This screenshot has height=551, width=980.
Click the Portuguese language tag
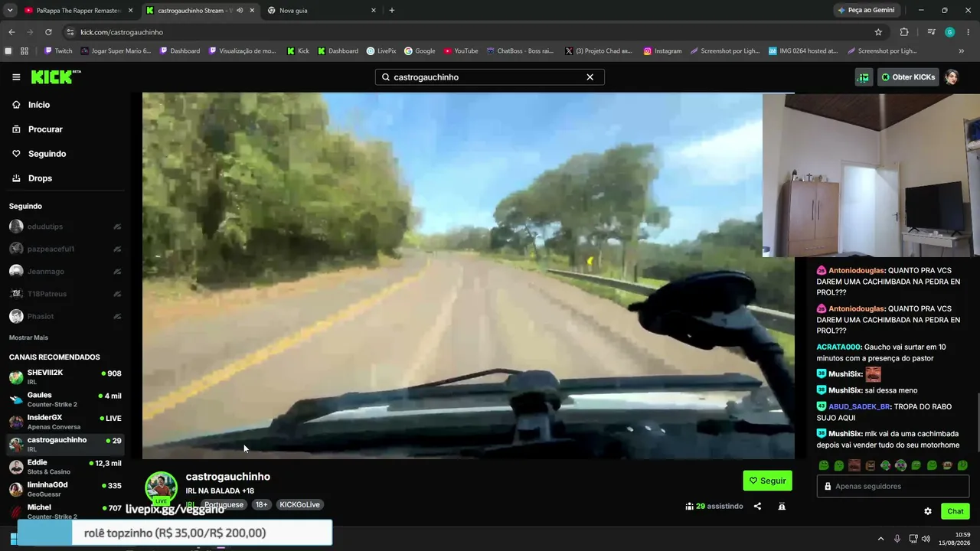(224, 505)
